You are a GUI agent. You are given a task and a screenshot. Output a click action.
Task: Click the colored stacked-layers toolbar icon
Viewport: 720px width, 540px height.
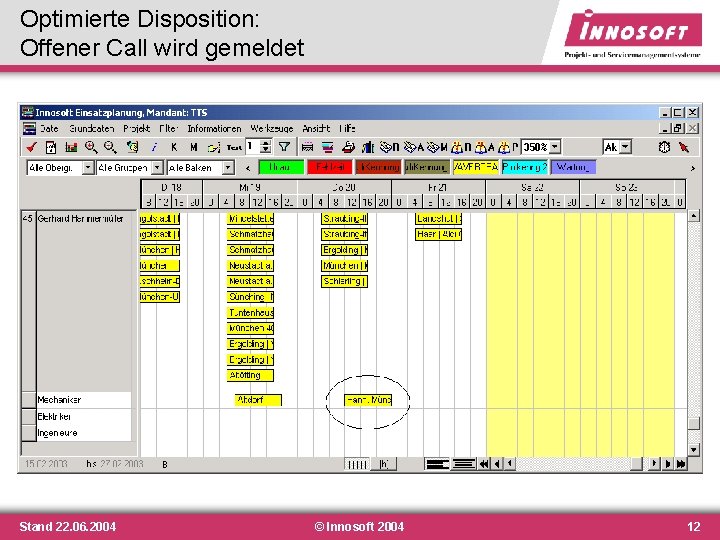tap(327, 147)
